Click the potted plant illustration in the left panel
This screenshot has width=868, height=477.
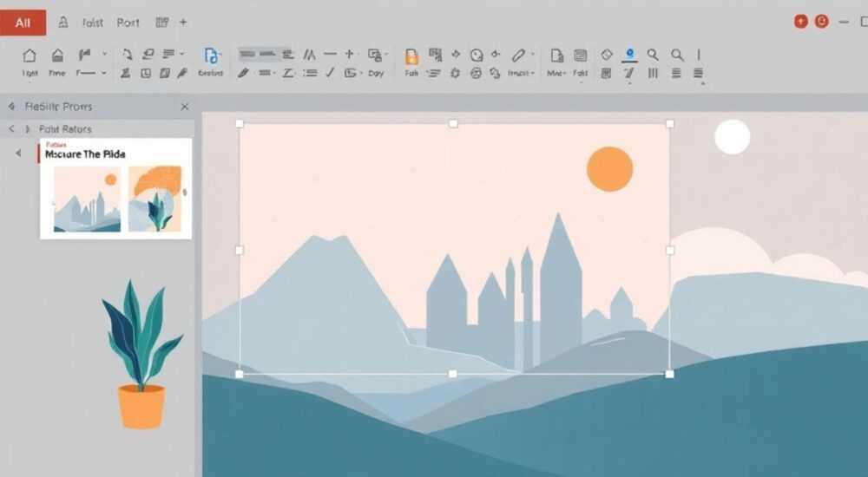point(141,354)
